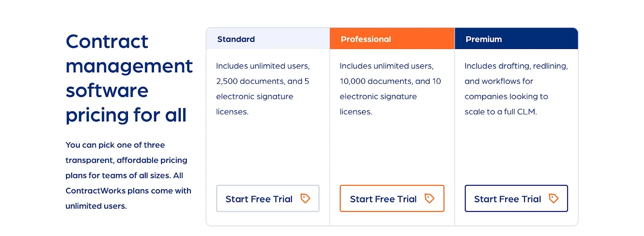Click the pricing page main heading
The width and height of the screenshot is (644, 236).
tap(129, 78)
